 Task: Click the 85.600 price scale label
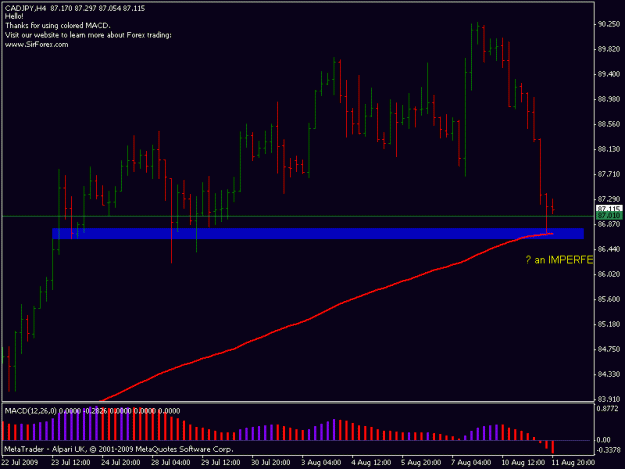pyautogui.click(x=609, y=299)
